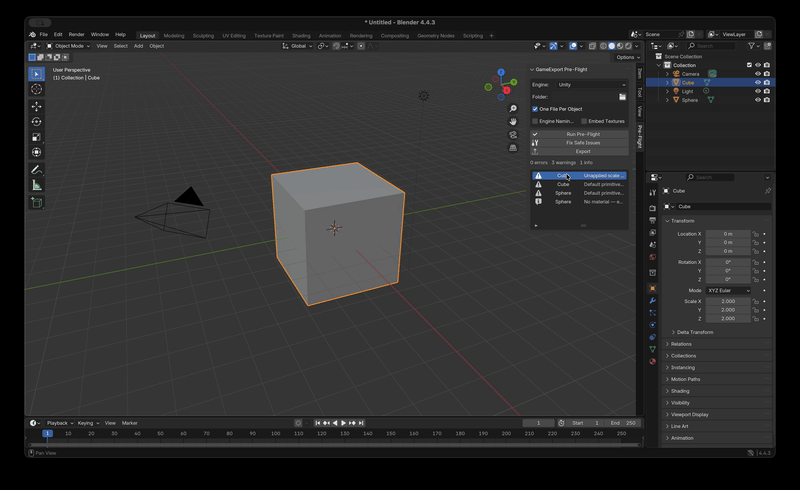Open the Tool properties tab in Properties editor
The height and width of the screenshot is (490, 800).
pyautogui.click(x=653, y=192)
